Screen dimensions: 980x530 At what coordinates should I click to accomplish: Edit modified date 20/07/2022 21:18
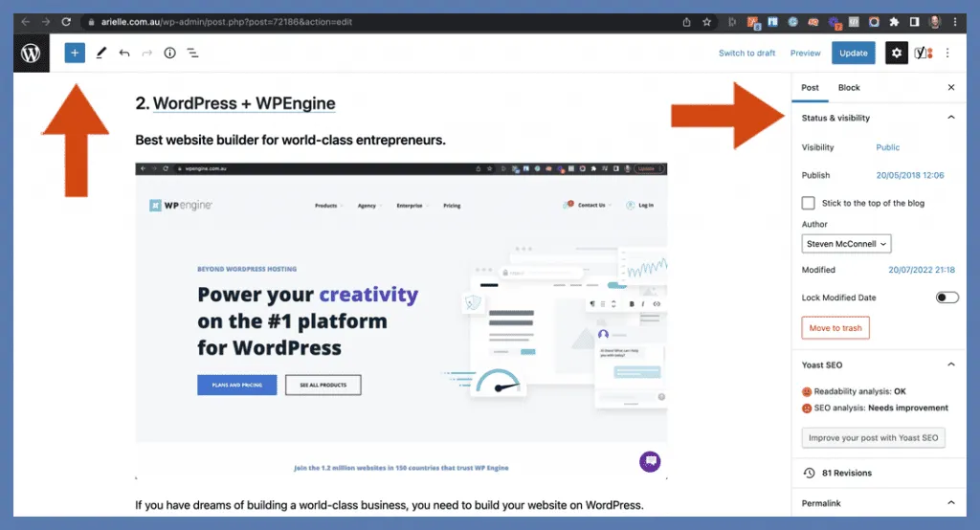(x=922, y=270)
